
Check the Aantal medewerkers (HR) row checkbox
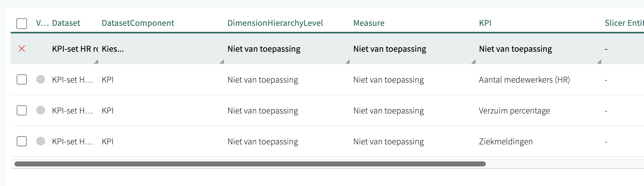(22, 79)
